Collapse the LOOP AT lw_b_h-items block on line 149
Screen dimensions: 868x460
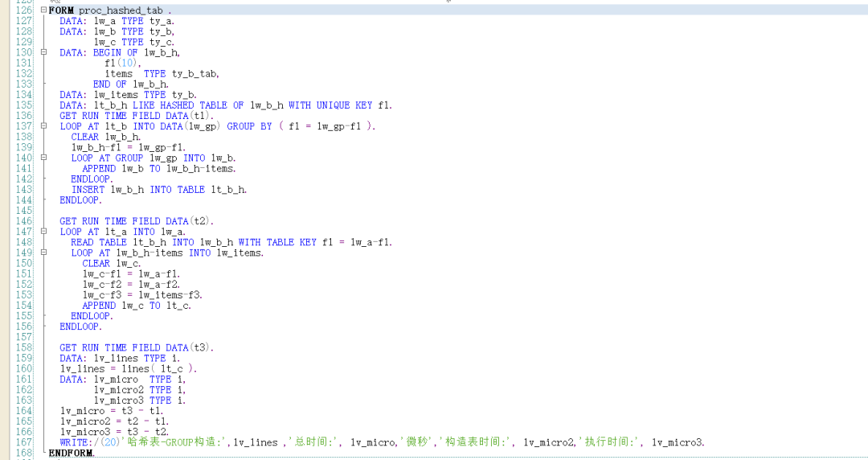point(43,253)
